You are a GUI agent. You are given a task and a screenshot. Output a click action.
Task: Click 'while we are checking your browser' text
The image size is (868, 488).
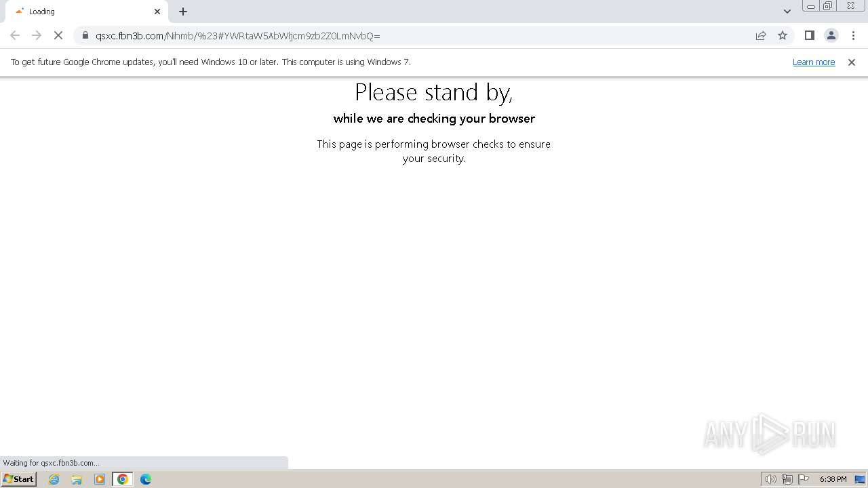click(434, 119)
